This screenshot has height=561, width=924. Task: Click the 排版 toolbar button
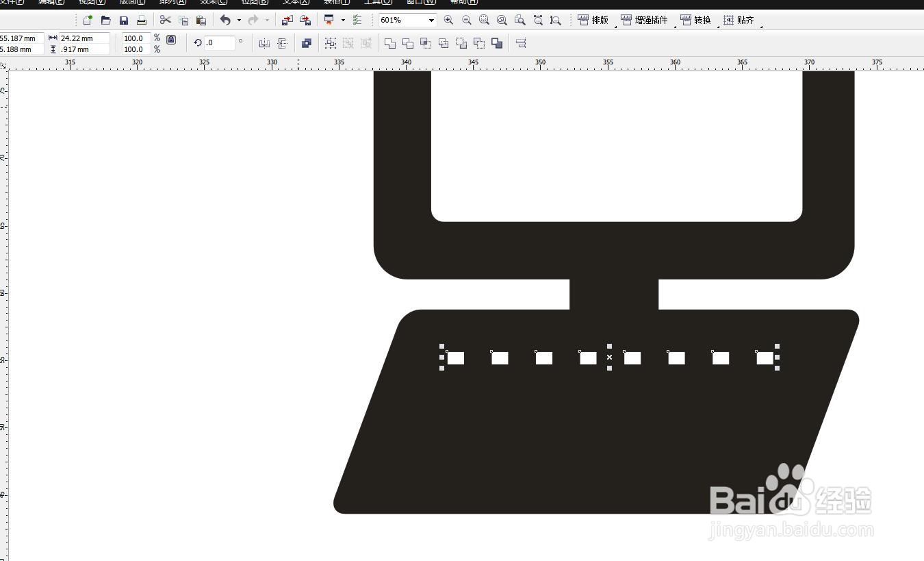pyautogui.click(x=593, y=21)
